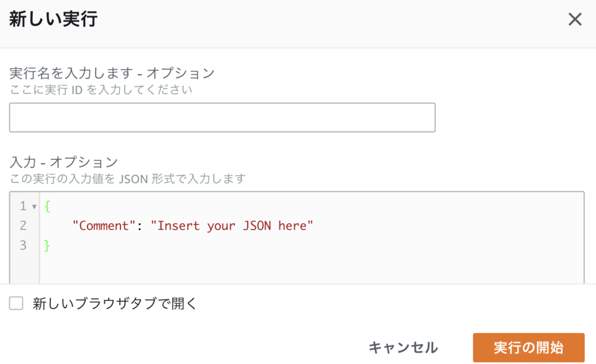Viewport: 596px width, 364px height.
Task: Click line number 2 in the gutter
Action: tap(23, 226)
